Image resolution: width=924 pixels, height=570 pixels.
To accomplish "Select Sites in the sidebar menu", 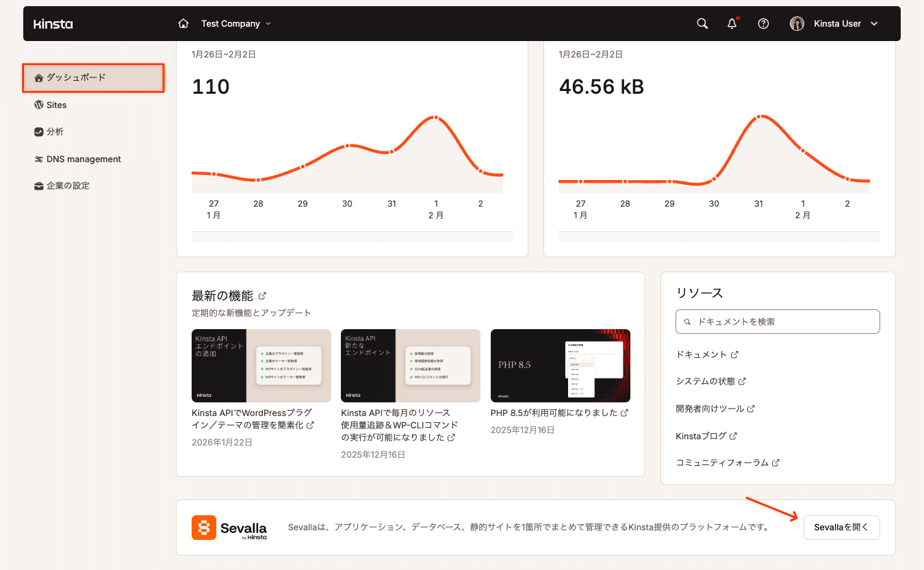I will coord(55,105).
